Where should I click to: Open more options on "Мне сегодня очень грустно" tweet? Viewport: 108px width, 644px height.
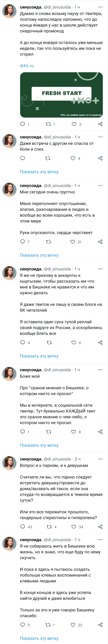[x=100, y=185]
